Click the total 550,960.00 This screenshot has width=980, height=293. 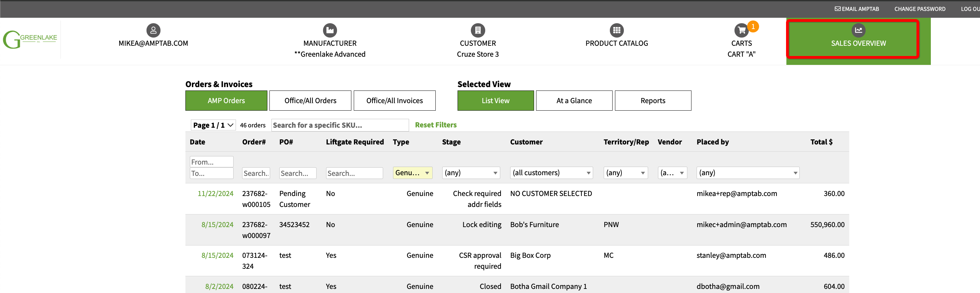pos(827,224)
